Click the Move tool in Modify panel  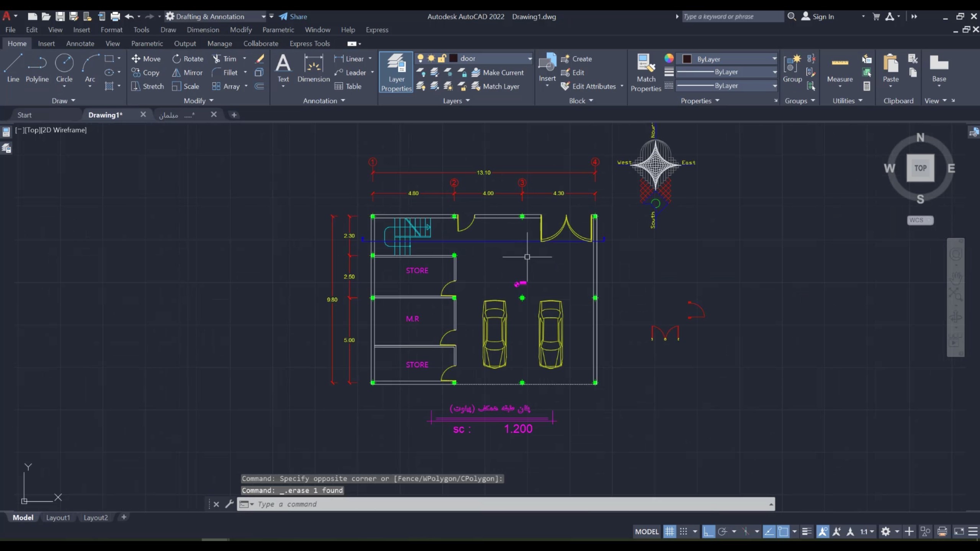pyautogui.click(x=146, y=59)
